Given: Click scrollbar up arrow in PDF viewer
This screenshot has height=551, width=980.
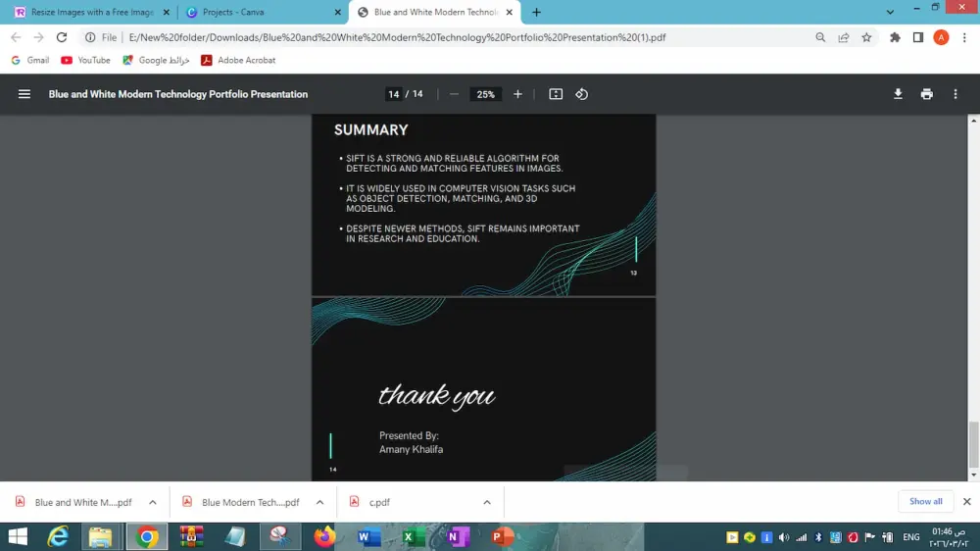Looking at the screenshot, I should point(973,120).
